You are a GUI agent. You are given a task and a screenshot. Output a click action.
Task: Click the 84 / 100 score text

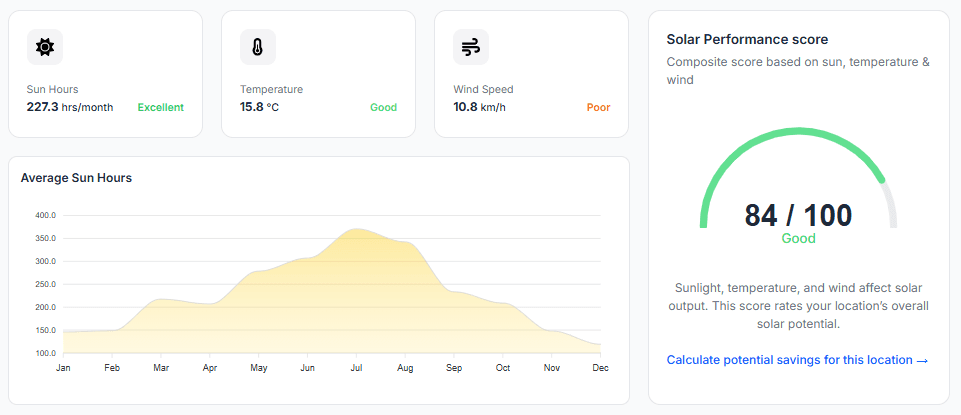tap(798, 215)
